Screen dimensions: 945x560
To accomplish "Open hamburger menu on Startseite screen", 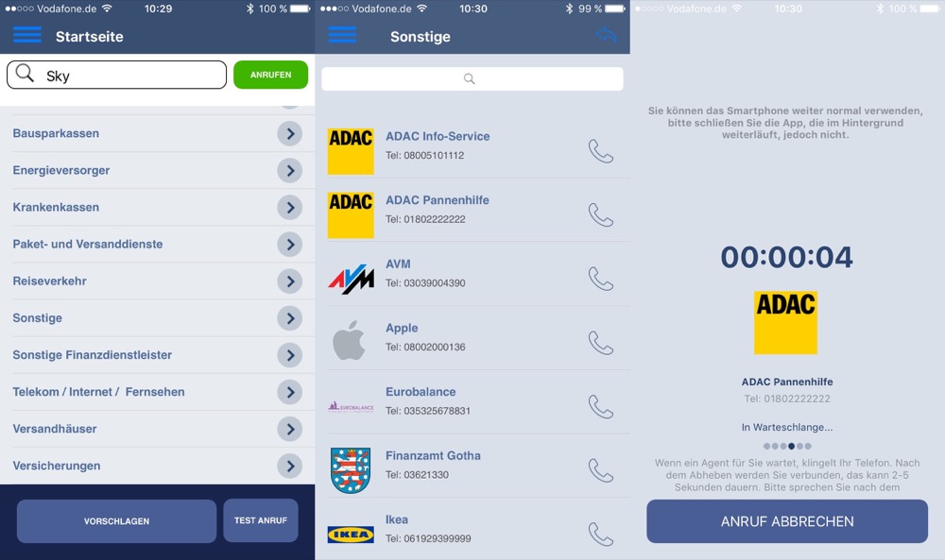I will coord(27,35).
